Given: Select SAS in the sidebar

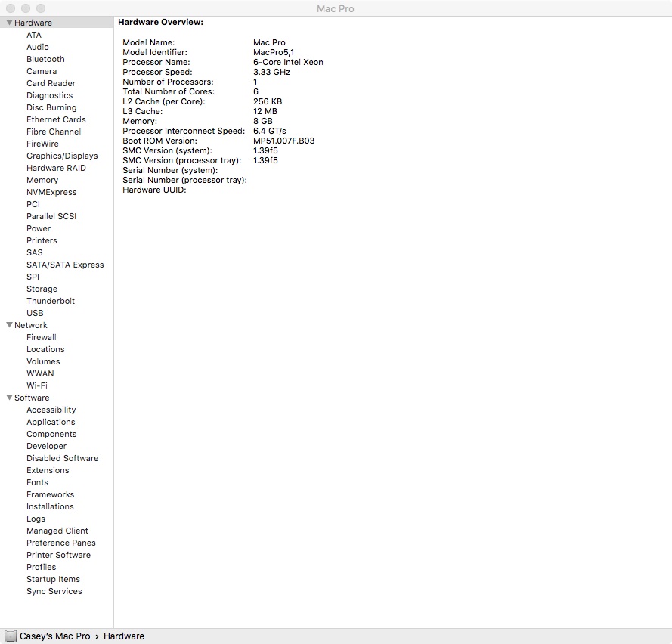Looking at the screenshot, I should 35,252.
